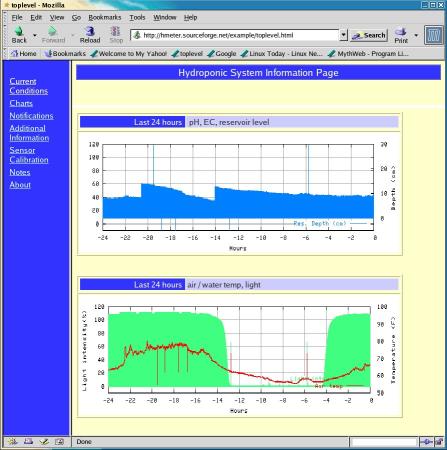This screenshot has height=450, width=447.
Task: Click the Hydroponic System Information Page heading
Action: [x=258, y=73]
